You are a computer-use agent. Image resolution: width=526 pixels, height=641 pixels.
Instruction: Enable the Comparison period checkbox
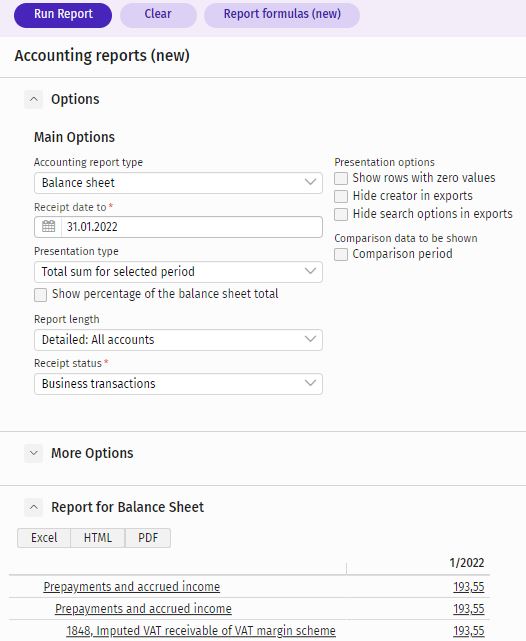tap(341, 254)
